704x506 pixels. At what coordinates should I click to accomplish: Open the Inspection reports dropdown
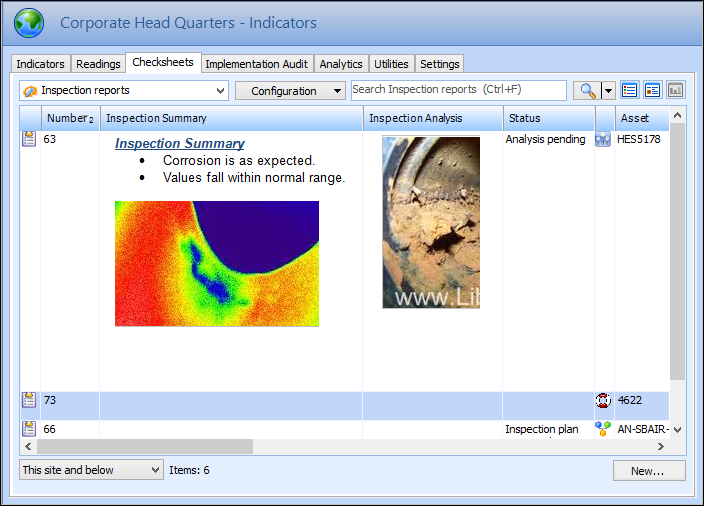[x=124, y=91]
